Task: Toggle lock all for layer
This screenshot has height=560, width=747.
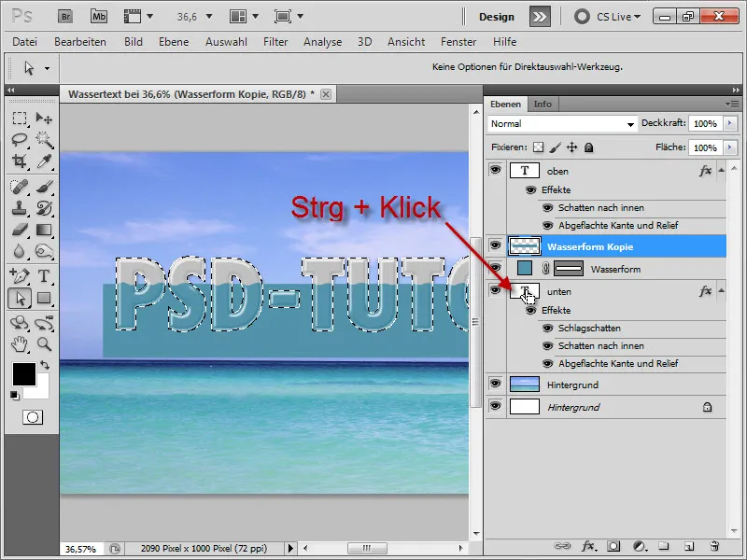Action: tap(589, 147)
